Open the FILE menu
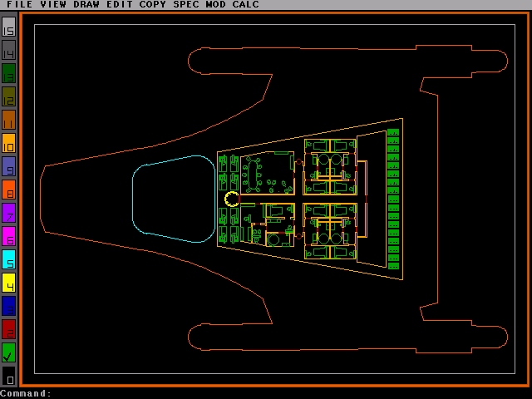 19,5
